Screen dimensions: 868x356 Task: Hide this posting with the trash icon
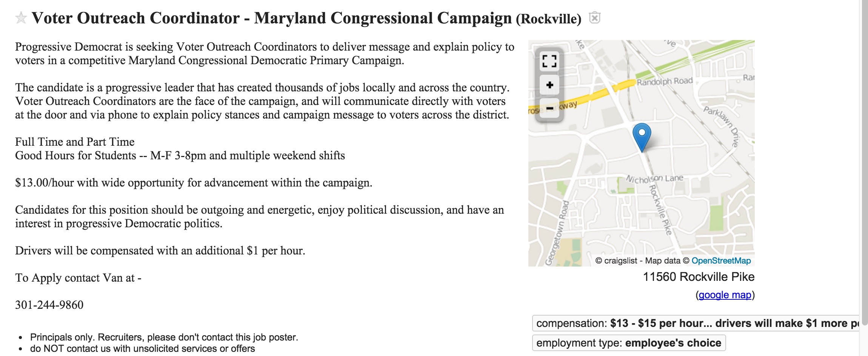595,17
